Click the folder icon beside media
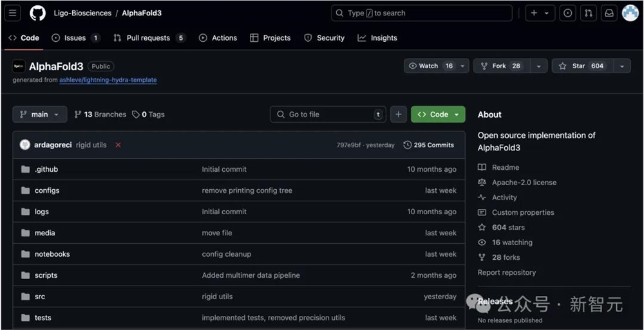This screenshot has width=644, height=330. coord(26,233)
